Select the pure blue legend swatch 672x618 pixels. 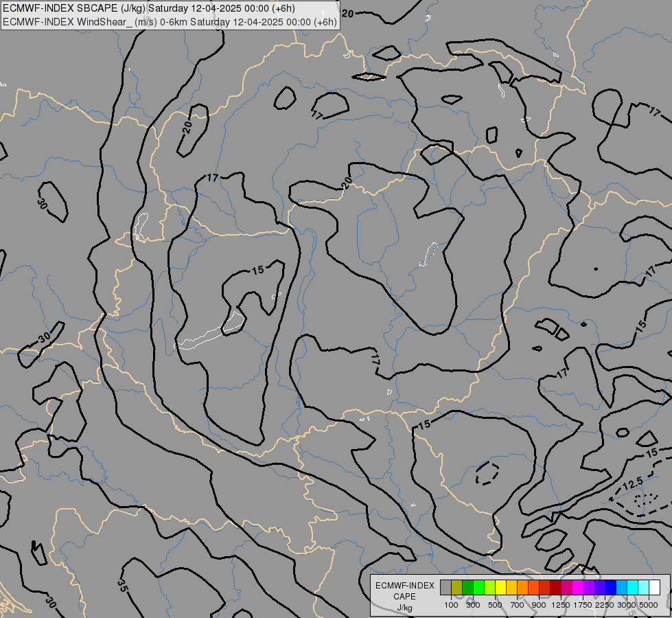coord(611,587)
